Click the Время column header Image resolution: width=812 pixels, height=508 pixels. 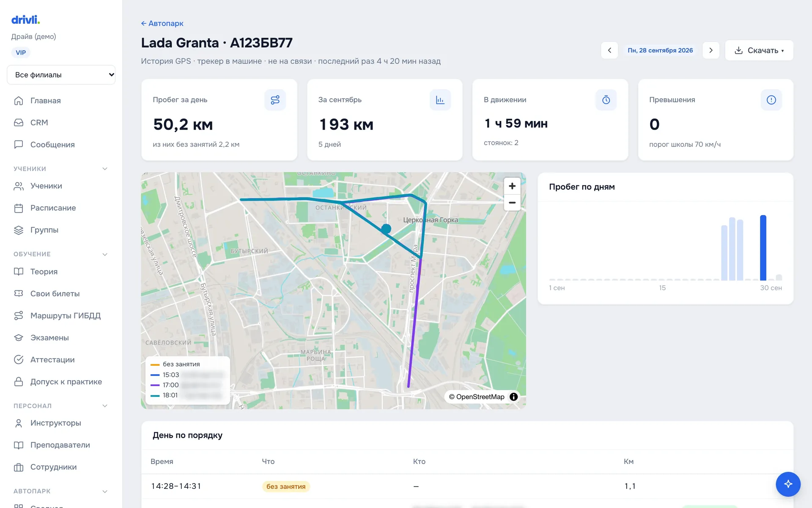162,461
